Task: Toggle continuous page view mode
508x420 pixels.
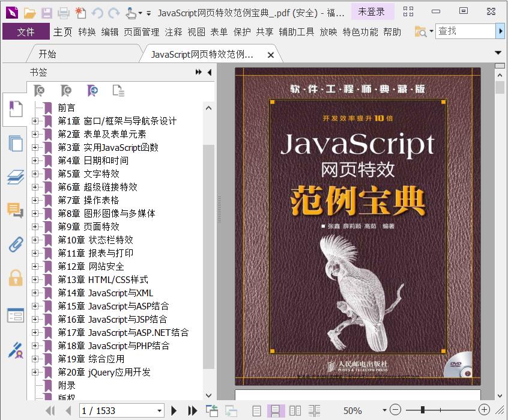Action: point(276,411)
